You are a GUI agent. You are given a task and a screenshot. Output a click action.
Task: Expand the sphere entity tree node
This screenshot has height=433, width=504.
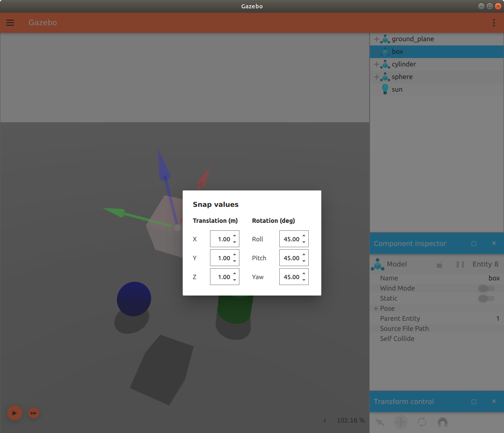click(376, 77)
